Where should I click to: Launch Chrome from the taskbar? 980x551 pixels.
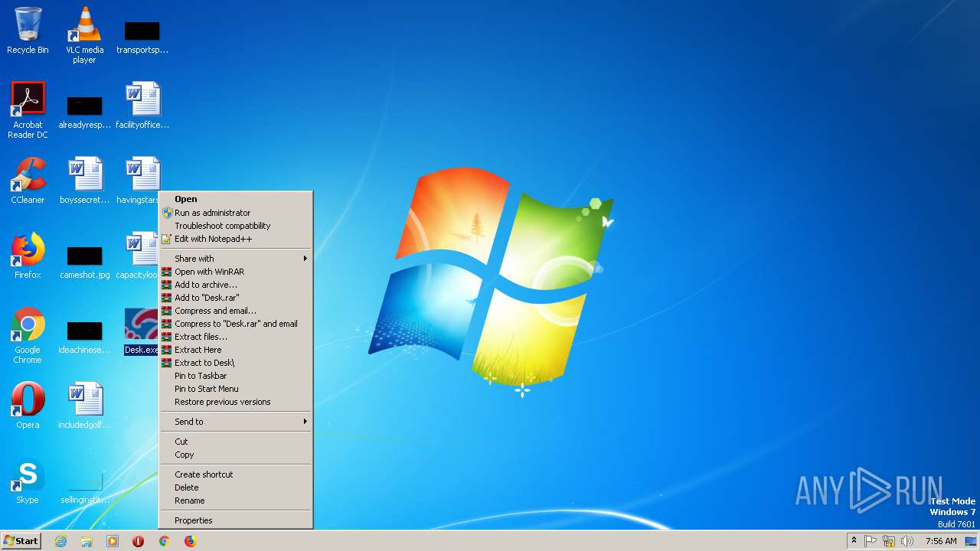click(164, 541)
